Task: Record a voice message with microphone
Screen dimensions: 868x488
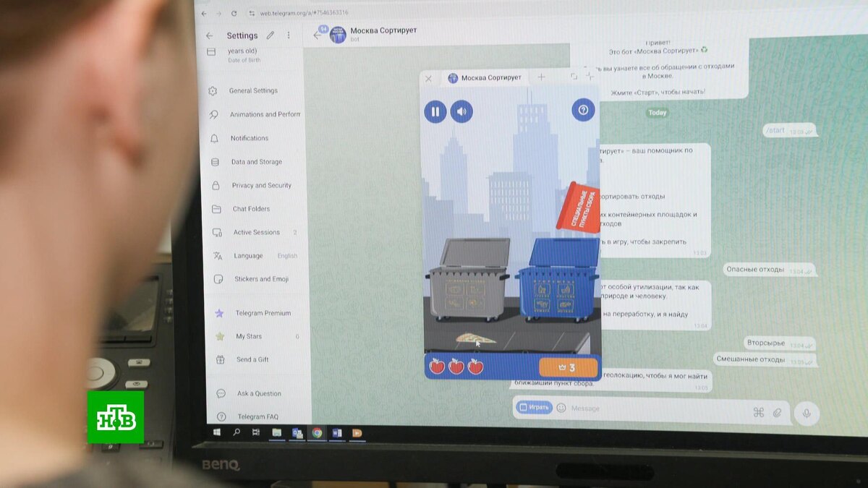Action: coord(807,414)
